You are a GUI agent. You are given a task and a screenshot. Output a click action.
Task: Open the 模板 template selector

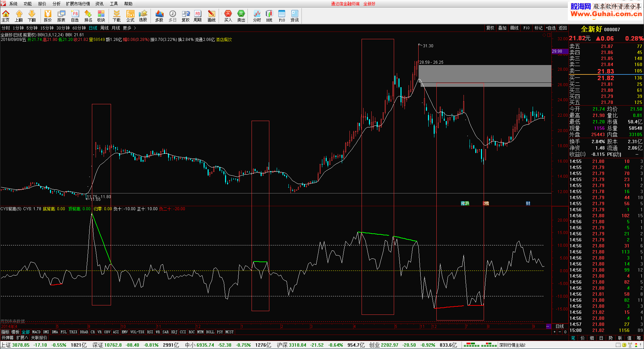point(15,332)
